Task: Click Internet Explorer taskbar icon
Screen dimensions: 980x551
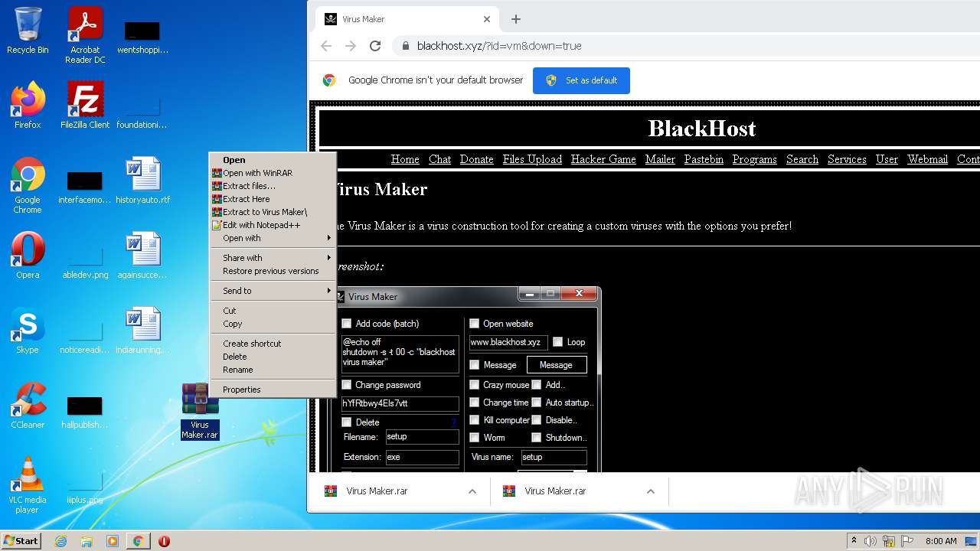Action: (x=60, y=541)
